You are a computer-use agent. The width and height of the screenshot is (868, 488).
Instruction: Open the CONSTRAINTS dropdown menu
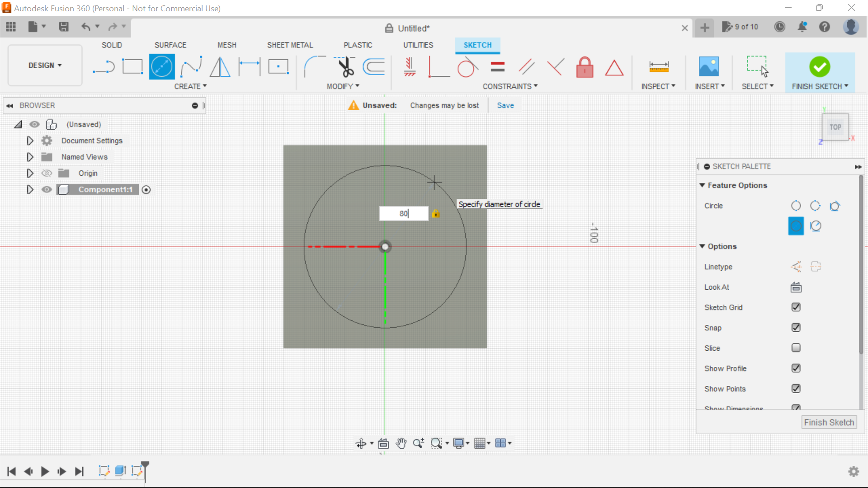510,86
